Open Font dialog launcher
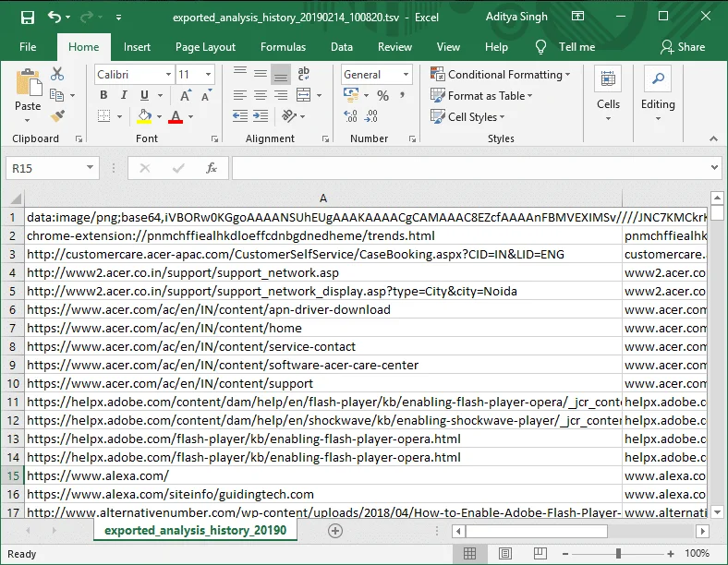This screenshot has width=728, height=565. [x=214, y=138]
